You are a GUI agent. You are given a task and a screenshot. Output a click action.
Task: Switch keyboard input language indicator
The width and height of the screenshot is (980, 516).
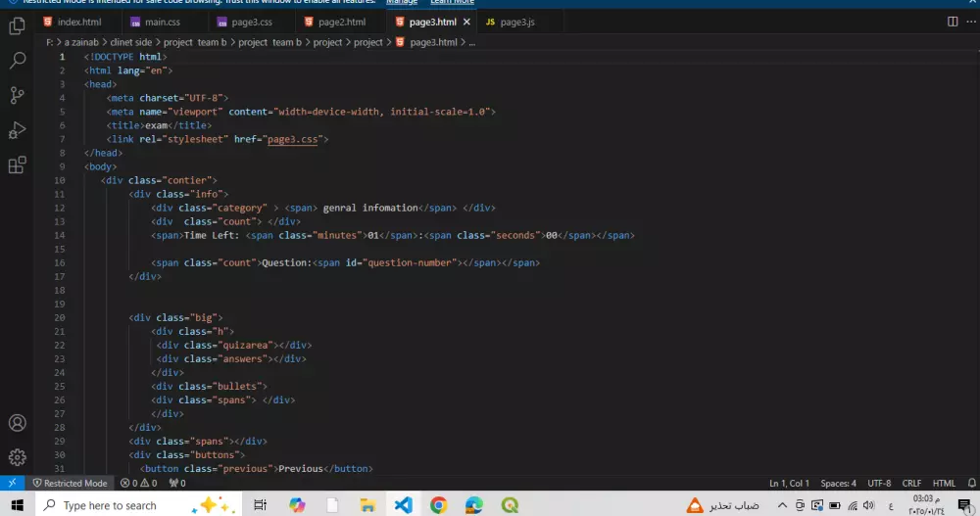click(891, 505)
